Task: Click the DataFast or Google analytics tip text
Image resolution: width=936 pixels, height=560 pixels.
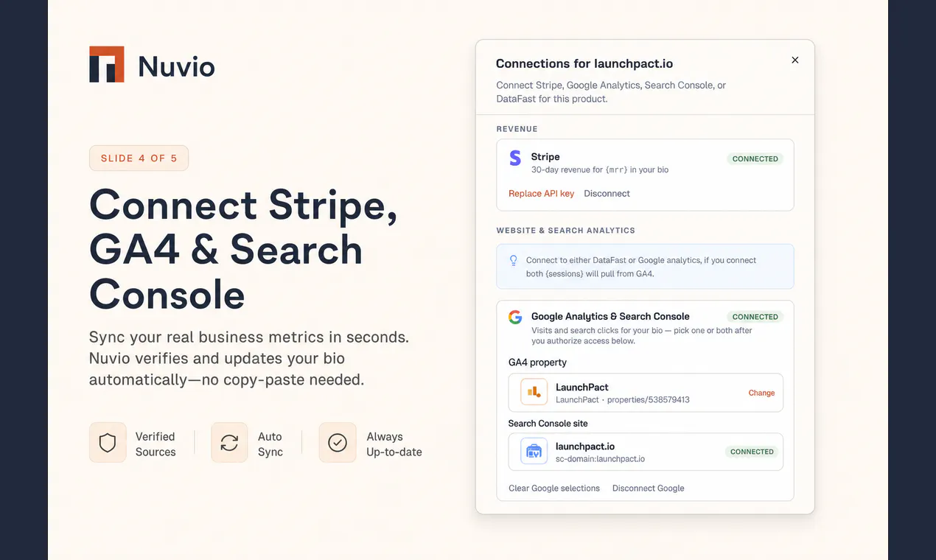Action: tap(641, 267)
